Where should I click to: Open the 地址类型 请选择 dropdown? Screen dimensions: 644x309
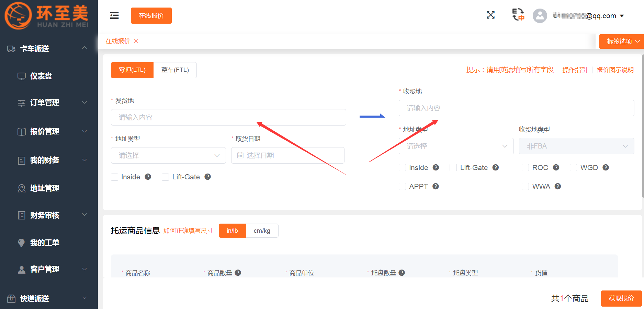456,146
